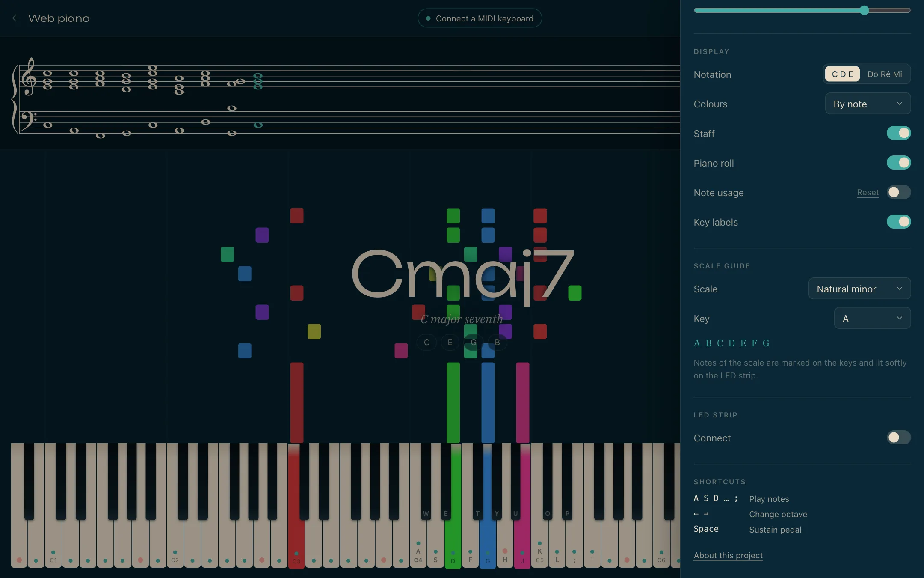Enable the Note usage switch
This screenshot has height=578, width=924.
pos(898,192)
